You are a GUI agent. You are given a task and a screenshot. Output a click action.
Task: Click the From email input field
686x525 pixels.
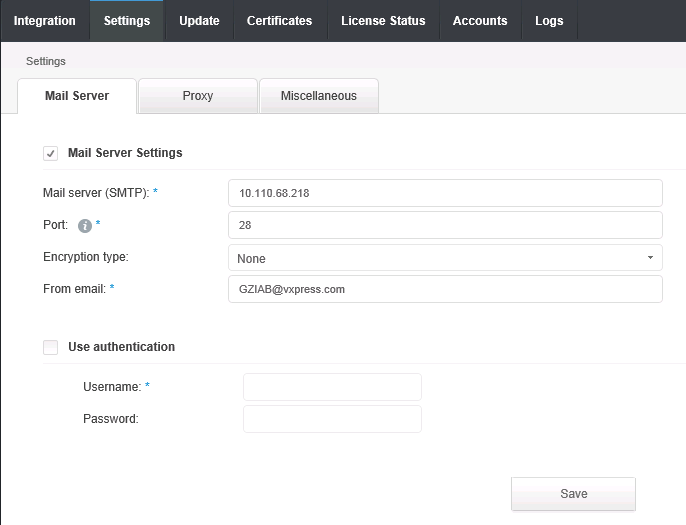[445, 289]
